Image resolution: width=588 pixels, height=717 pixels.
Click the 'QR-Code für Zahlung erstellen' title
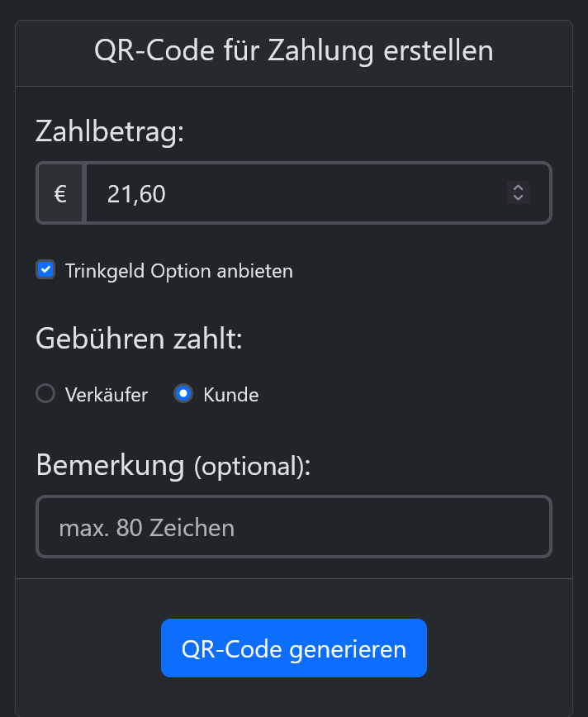[294, 50]
